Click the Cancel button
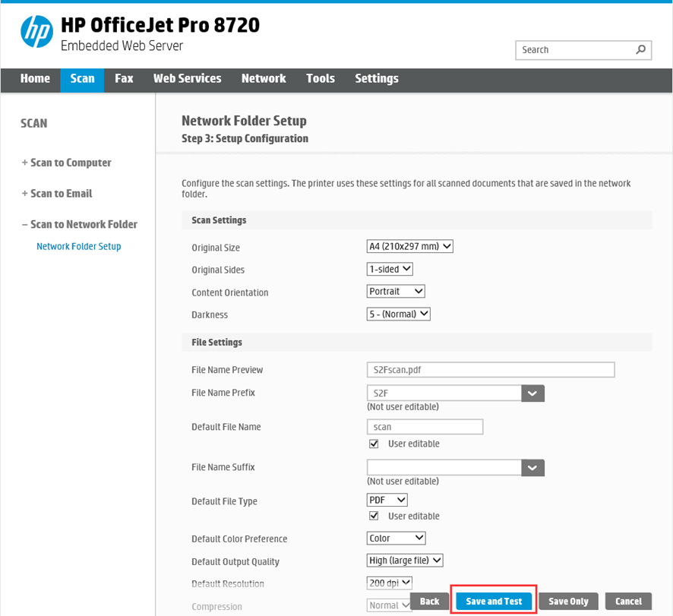Screen dimensions: 673x616 pos(628,602)
